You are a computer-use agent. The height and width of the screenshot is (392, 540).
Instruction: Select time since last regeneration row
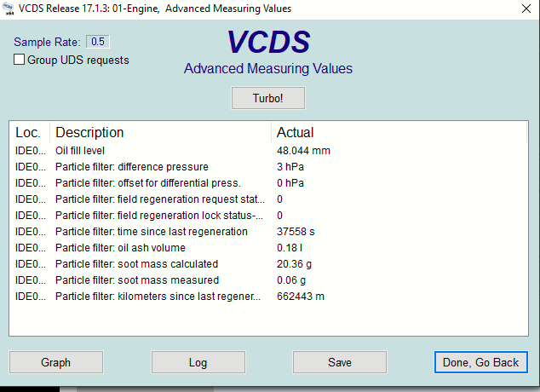(268, 232)
